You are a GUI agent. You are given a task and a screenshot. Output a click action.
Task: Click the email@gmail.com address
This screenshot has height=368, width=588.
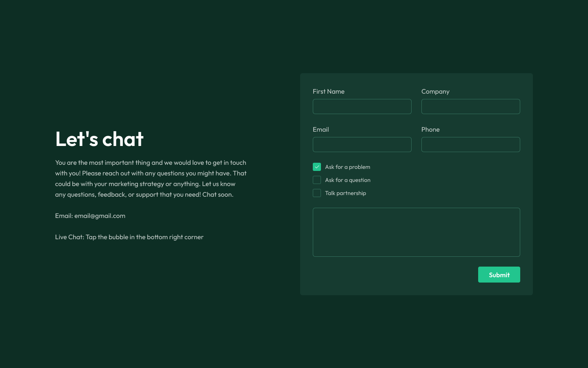pyautogui.click(x=100, y=216)
